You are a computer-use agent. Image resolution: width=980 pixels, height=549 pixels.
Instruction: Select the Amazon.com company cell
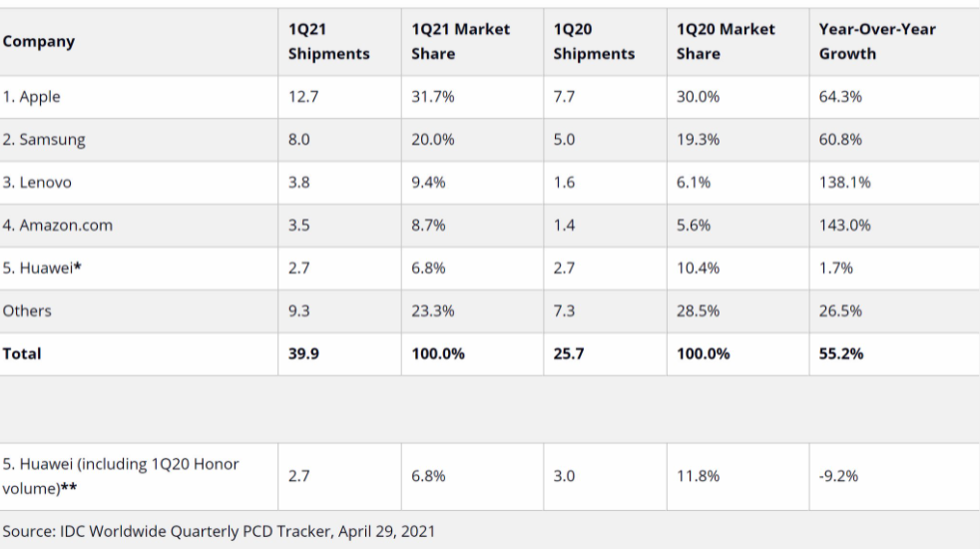(x=59, y=226)
